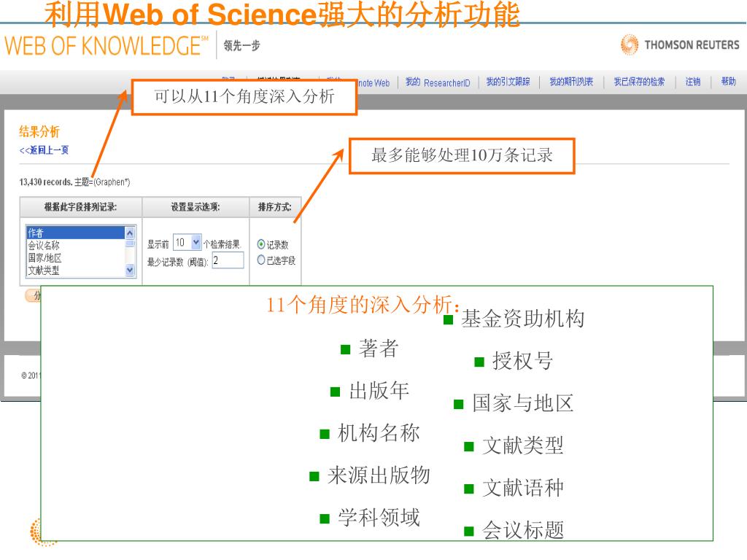Open the 显示前 10 results dropdown

coord(187,242)
